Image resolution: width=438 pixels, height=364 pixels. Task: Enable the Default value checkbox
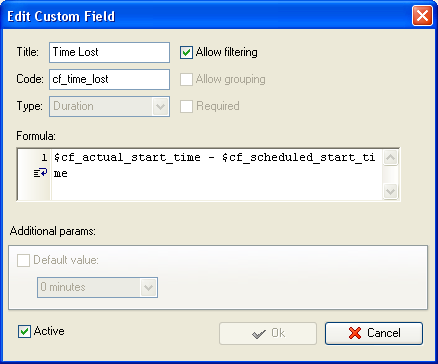tap(23, 260)
